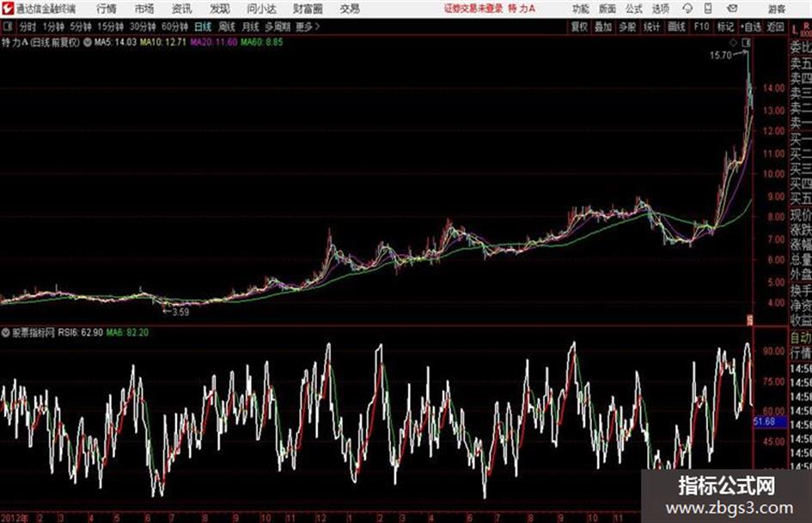Switch to the 分时 period tab
Image resolution: width=812 pixels, height=523 pixels.
pyautogui.click(x=28, y=27)
